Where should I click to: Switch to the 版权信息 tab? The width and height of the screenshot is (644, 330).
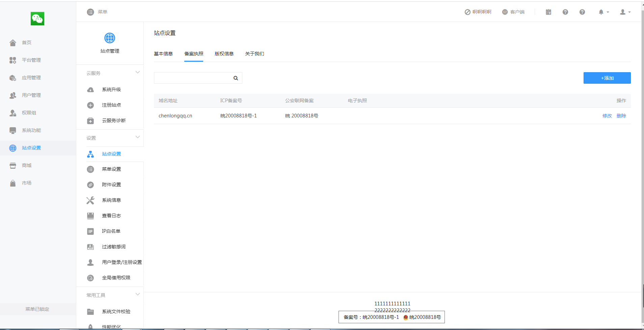click(x=224, y=54)
